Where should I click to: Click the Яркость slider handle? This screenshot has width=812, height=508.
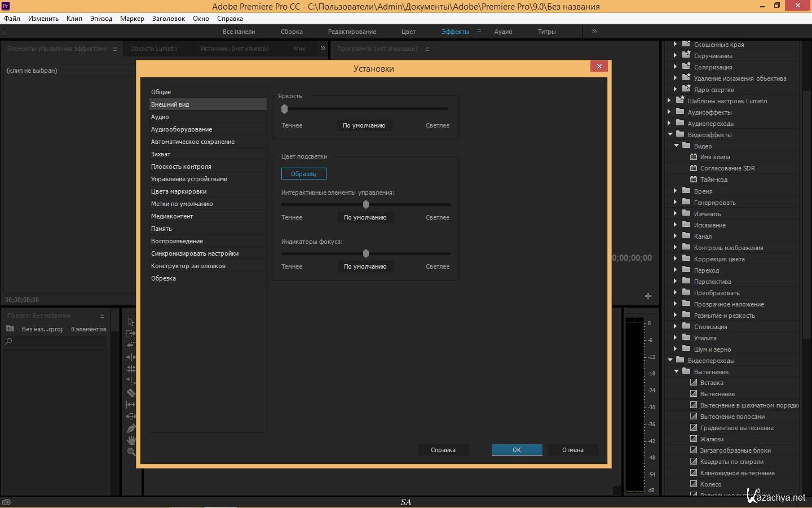tap(284, 109)
